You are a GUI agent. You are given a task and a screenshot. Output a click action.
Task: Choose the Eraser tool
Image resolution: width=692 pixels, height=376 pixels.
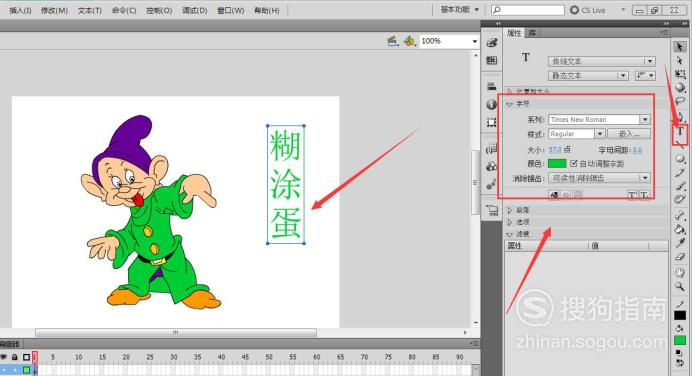point(680,257)
